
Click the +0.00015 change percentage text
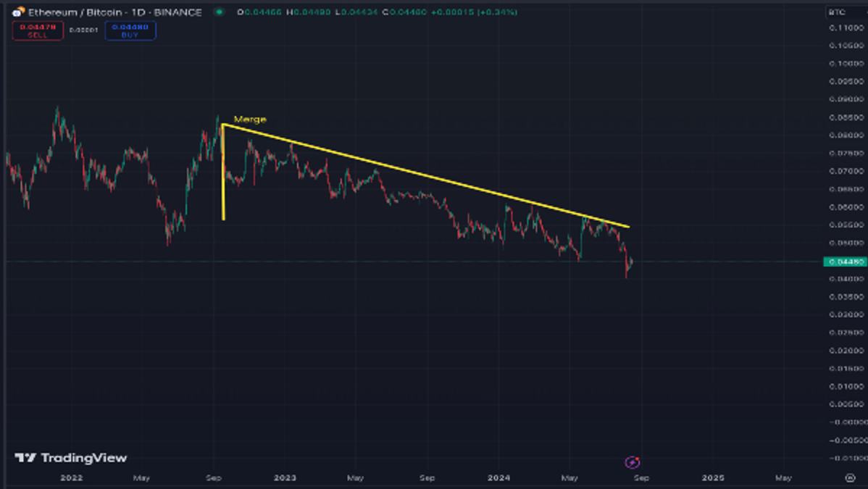(474, 12)
